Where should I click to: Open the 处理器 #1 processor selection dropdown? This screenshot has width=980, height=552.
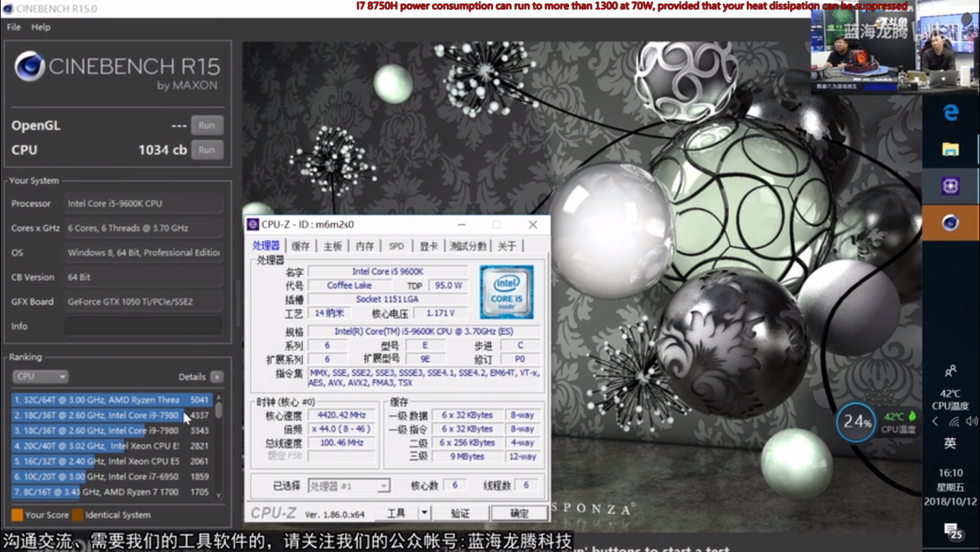pyautogui.click(x=383, y=486)
